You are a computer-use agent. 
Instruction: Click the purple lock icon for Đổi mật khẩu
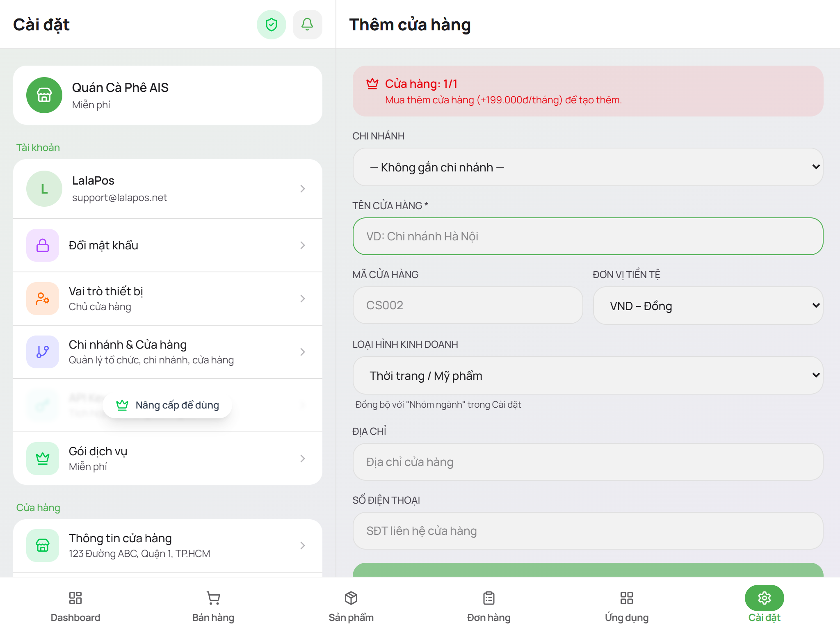[43, 245]
